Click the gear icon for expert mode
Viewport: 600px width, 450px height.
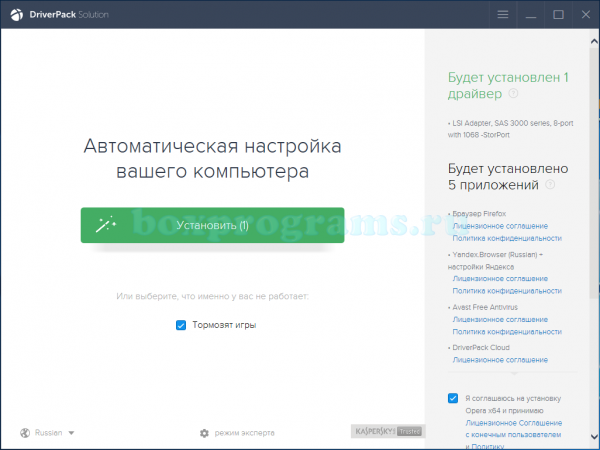204,433
